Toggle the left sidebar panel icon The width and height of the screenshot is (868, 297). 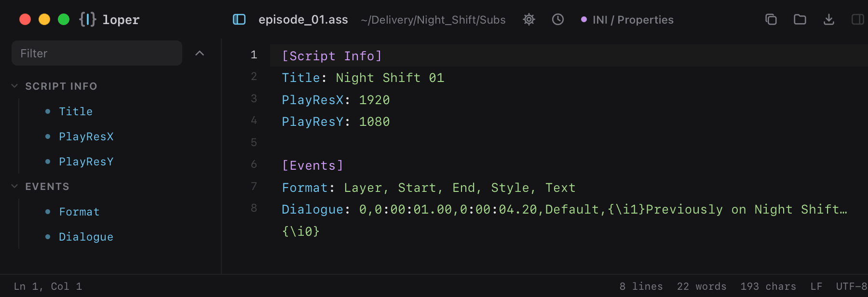(239, 19)
